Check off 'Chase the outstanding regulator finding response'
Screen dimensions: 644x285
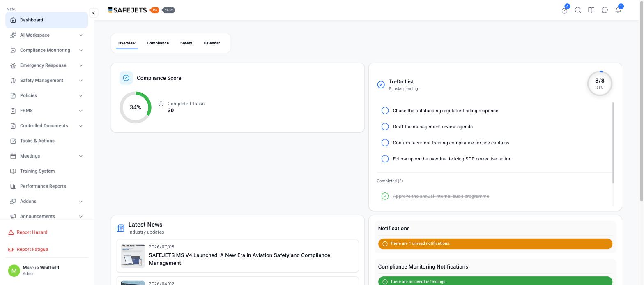pos(385,111)
